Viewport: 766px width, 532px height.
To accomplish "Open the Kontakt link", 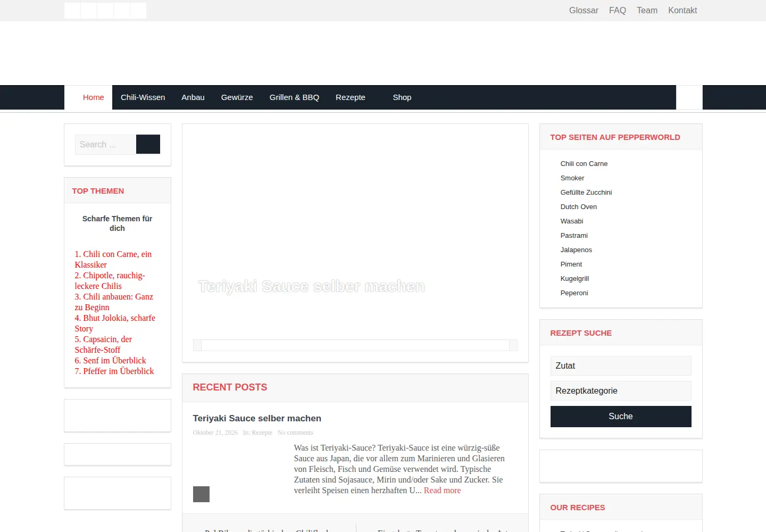I will 682,10.
